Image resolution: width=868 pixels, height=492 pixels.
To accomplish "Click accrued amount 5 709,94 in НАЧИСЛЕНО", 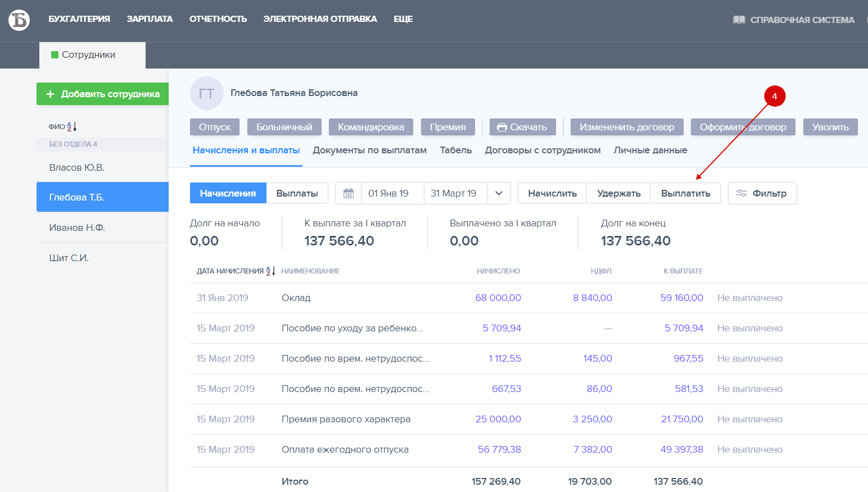I will tap(502, 328).
